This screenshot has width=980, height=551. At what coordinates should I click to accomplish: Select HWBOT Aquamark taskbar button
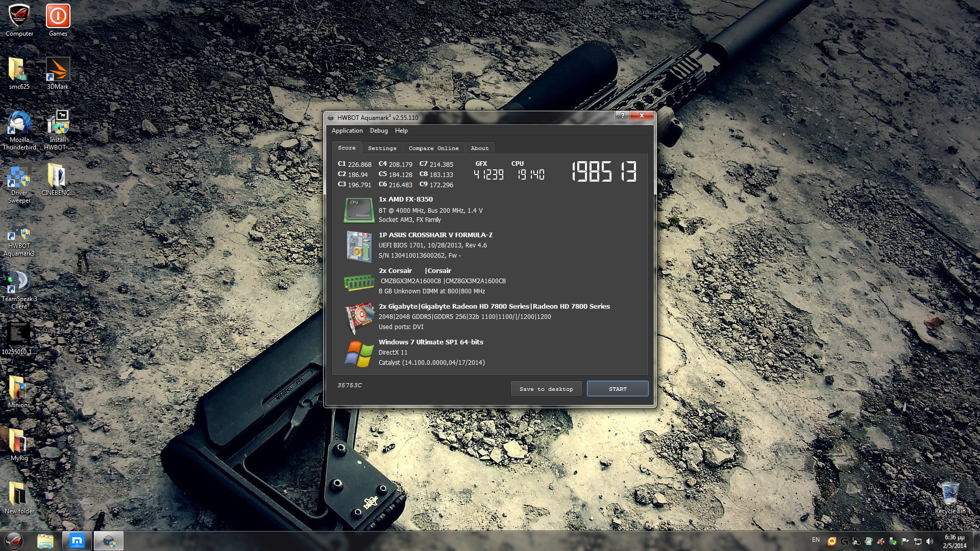click(109, 541)
